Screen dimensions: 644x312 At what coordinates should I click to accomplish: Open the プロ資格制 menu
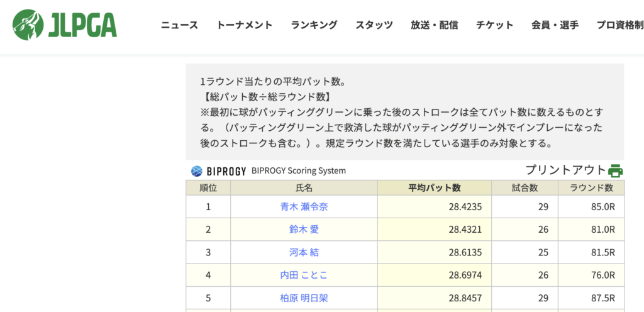pos(619,25)
